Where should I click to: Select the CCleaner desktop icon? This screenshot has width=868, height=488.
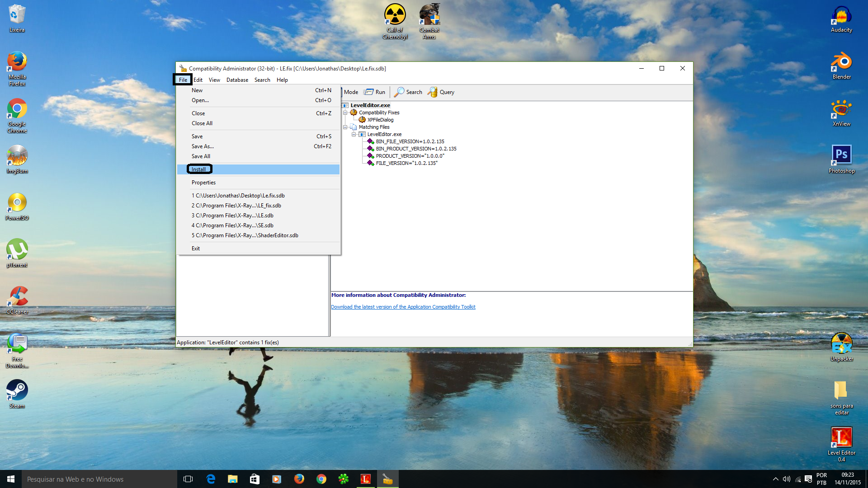tap(17, 300)
